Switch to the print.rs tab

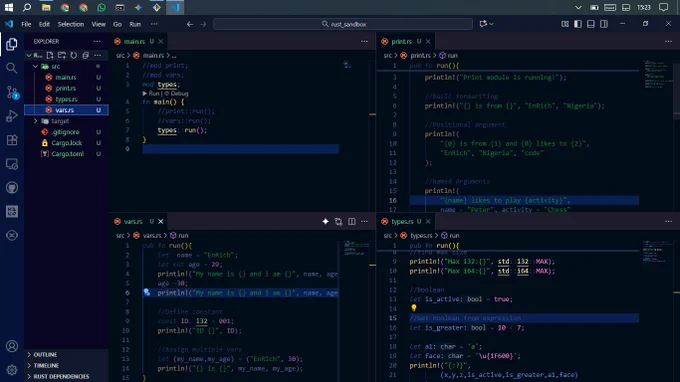(402, 41)
